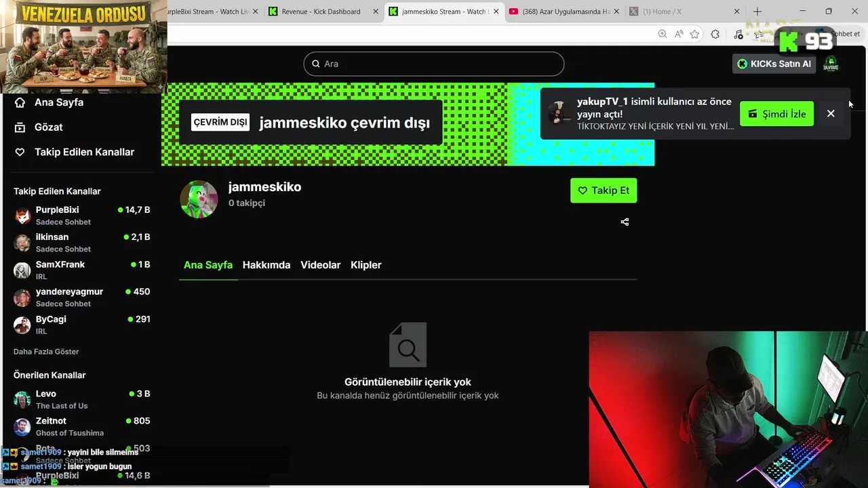Dismiss the yakupTV_1 notification
This screenshot has height=488, width=868.
(831, 114)
